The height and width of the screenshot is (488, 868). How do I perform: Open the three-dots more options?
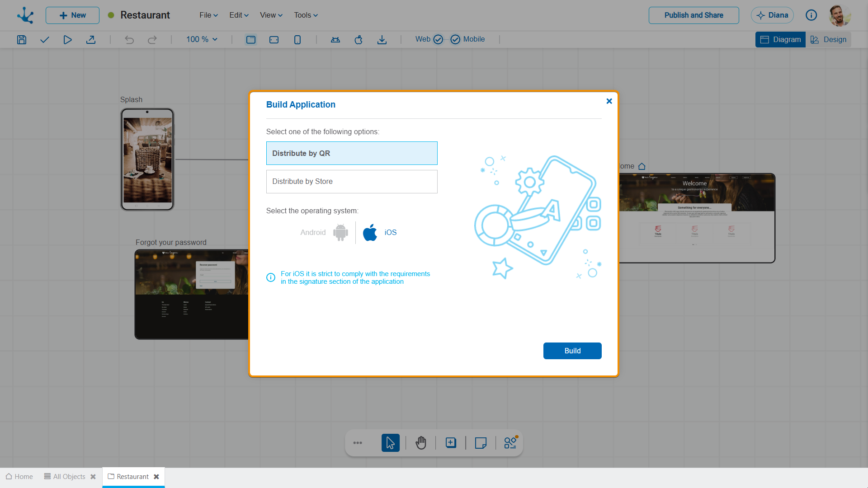pyautogui.click(x=358, y=443)
